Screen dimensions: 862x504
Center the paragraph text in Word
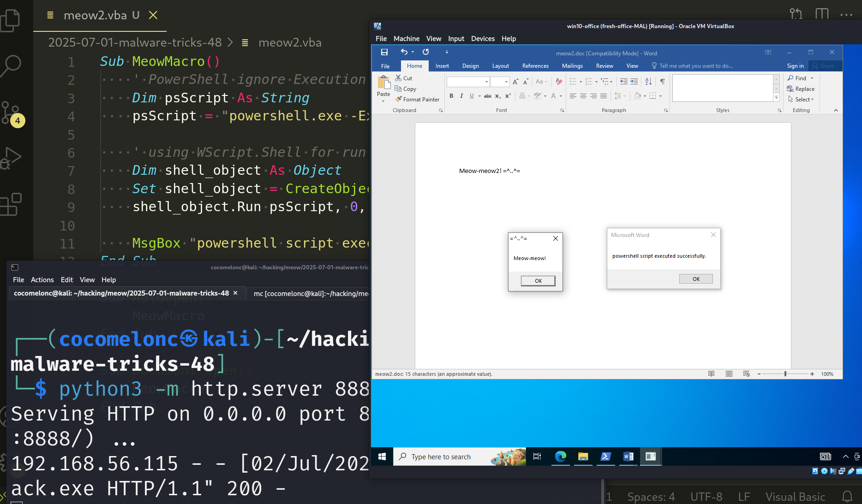coord(583,96)
